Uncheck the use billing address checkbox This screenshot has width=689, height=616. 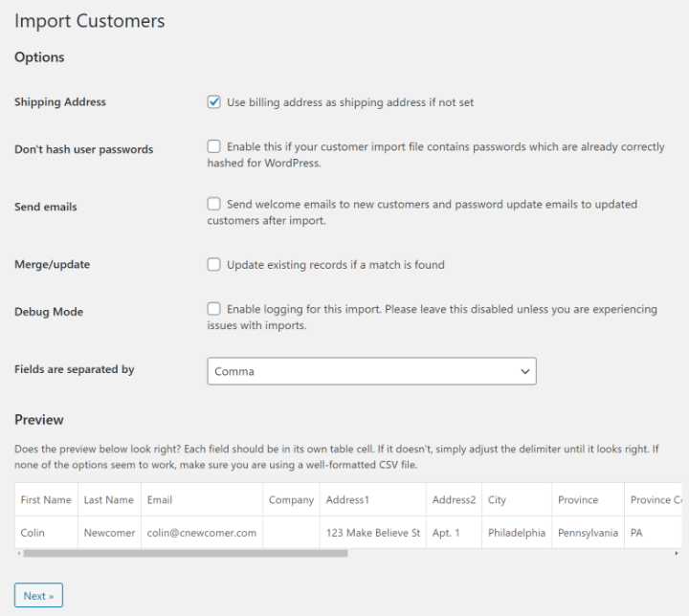pyautogui.click(x=214, y=102)
